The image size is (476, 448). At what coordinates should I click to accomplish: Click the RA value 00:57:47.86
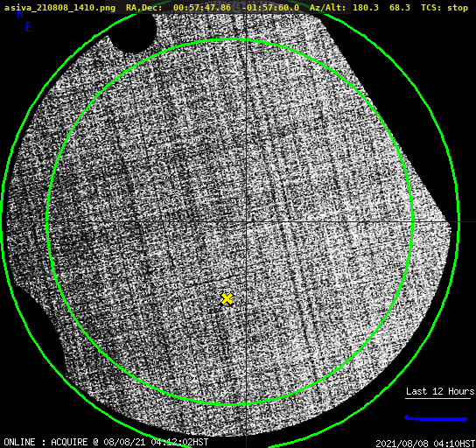pyautogui.click(x=202, y=8)
